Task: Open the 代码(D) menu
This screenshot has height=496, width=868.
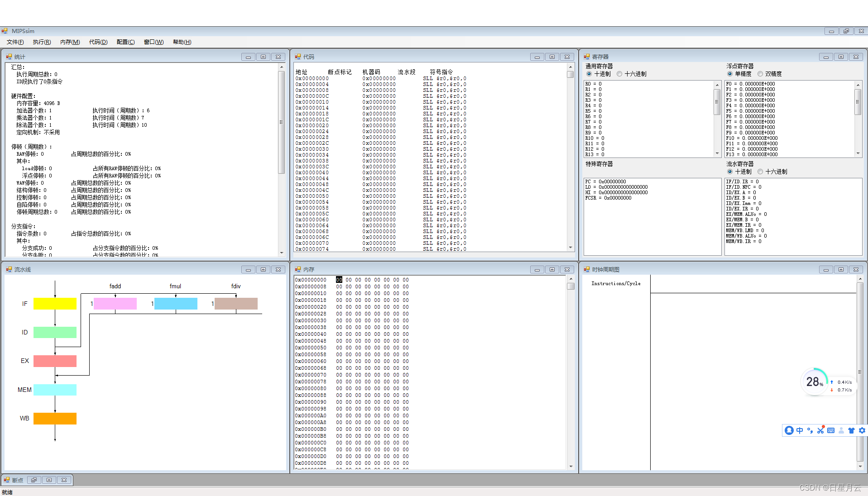Action: pyautogui.click(x=98, y=42)
